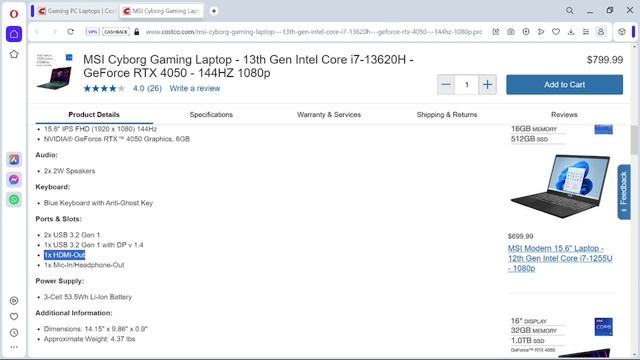
Task: Open Aria AI sidebar icon
Action: [14, 160]
